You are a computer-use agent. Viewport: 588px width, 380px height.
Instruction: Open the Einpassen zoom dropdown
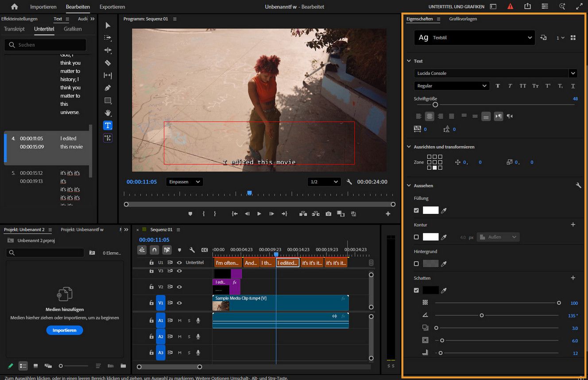[x=184, y=182]
